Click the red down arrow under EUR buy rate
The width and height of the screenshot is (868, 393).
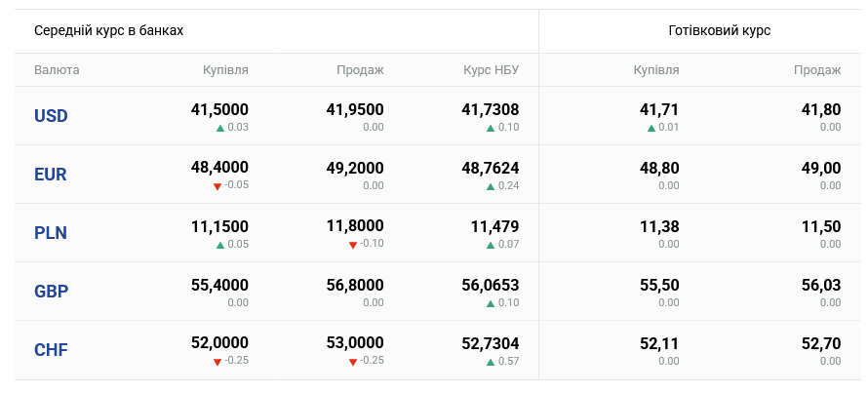[217, 186]
